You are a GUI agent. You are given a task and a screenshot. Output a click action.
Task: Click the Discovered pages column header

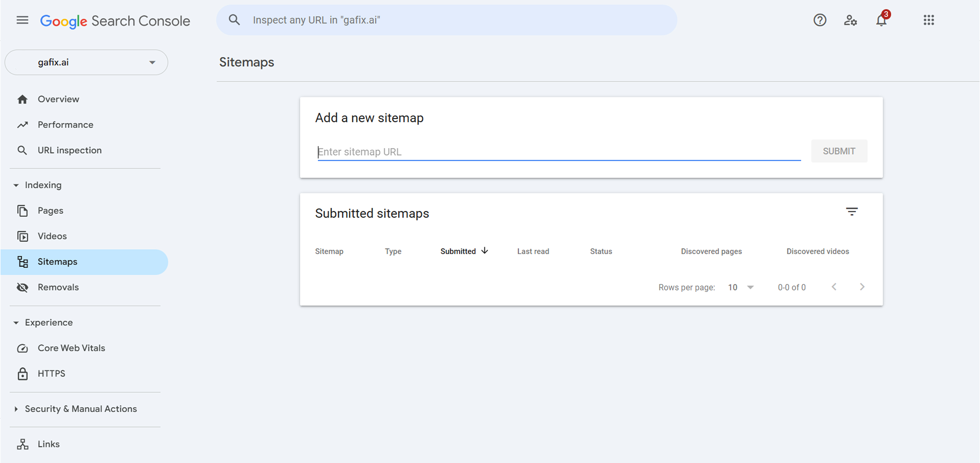pos(711,251)
